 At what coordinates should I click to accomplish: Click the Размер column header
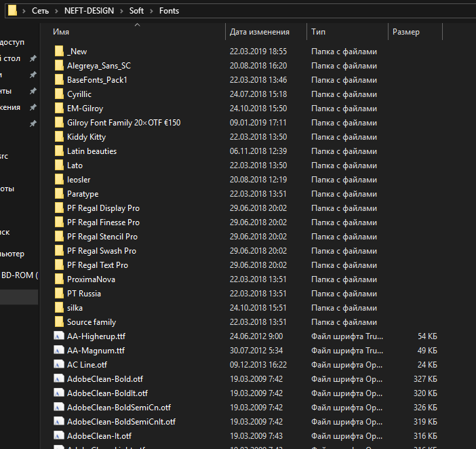[x=405, y=32]
